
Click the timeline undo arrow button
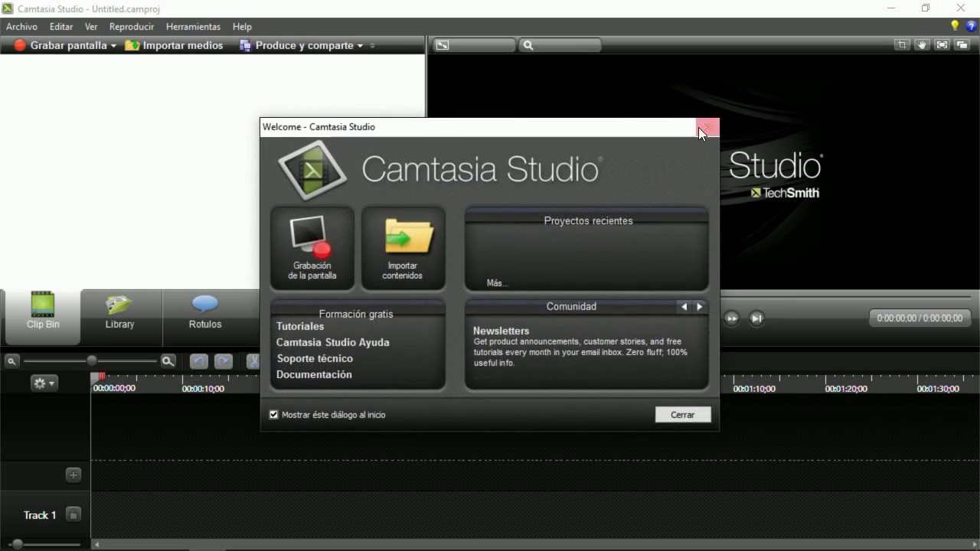click(199, 361)
